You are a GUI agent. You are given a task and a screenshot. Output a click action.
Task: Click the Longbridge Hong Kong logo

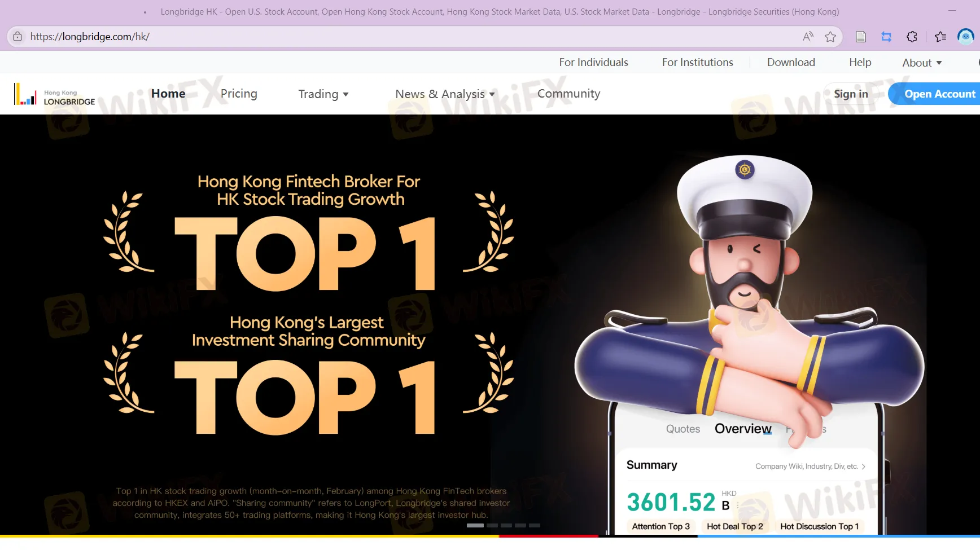[x=55, y=95]
